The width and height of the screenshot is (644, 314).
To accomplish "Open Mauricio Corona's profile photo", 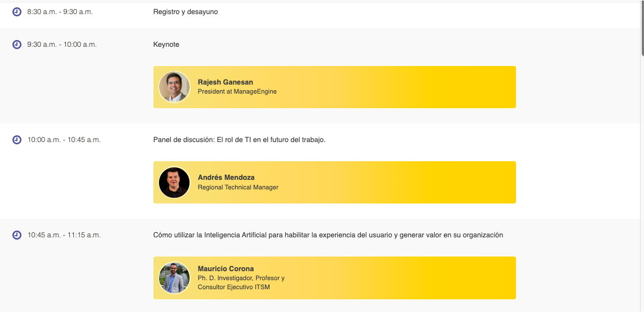I will click(x=174, y=278).
